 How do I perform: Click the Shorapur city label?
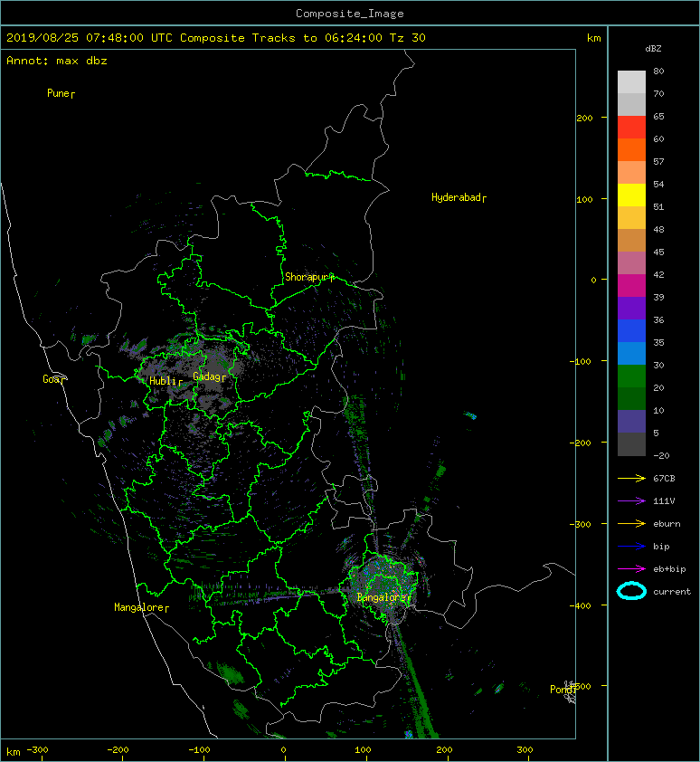tap(307, 277)
